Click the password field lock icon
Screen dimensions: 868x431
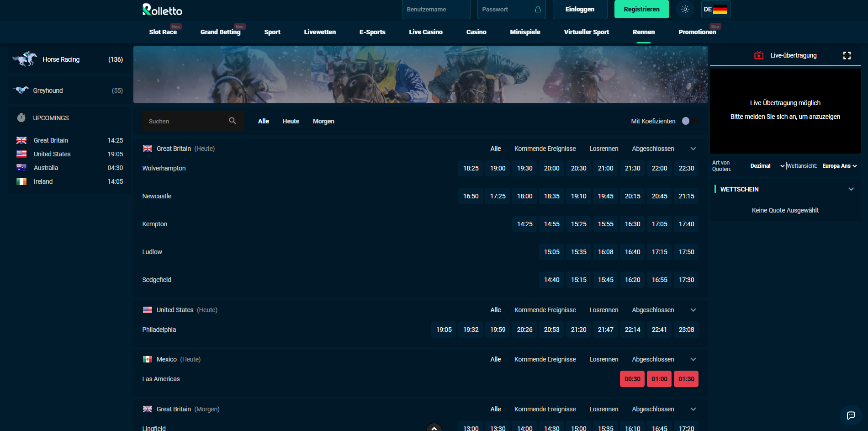[x=538, y=9]
